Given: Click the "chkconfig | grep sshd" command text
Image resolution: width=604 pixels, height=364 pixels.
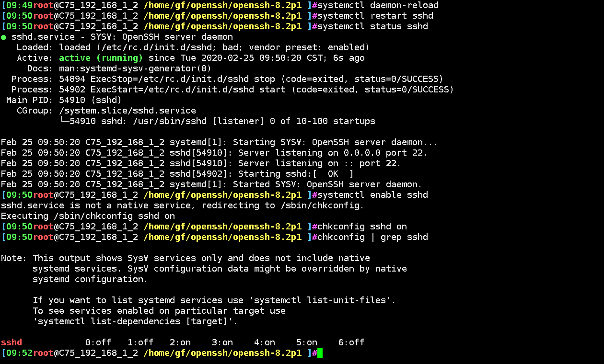Looking at the screenshot, I should pos(372,237).
